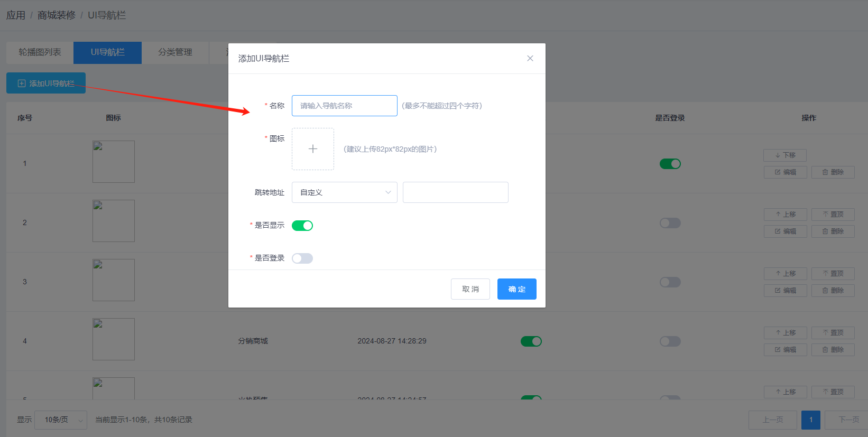Close the 添加UI导航栏 dialog

pyautogui.click(x=530, y=58)
